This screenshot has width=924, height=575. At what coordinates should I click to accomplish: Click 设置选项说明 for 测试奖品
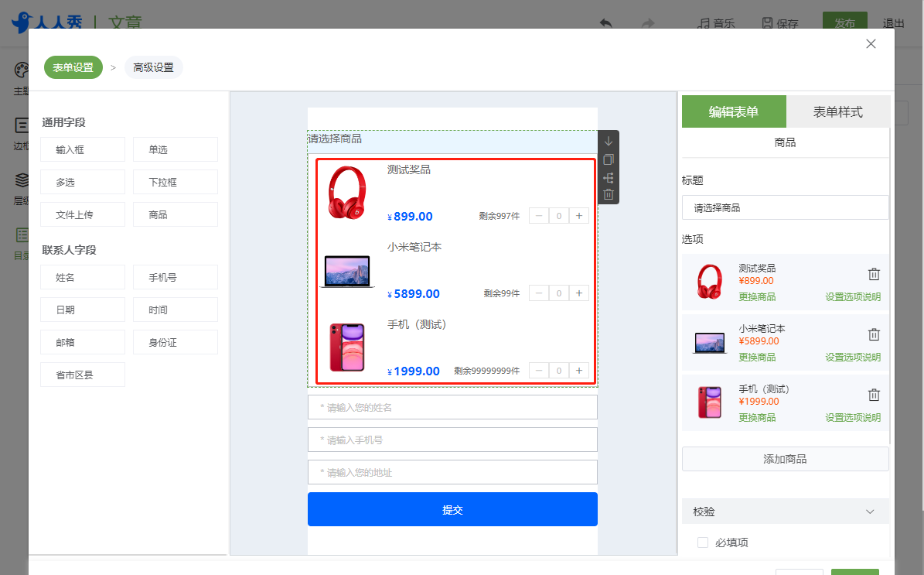(853, 296)
